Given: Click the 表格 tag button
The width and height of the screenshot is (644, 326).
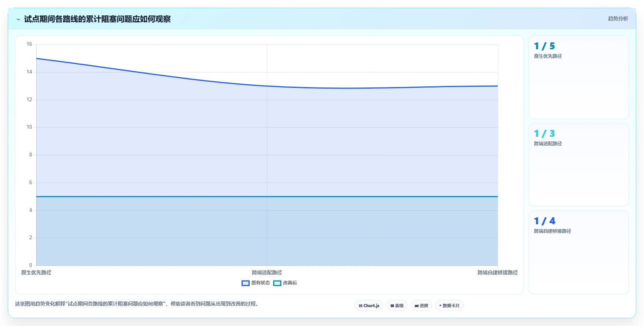Looking at the screenshot, I should (x=397, y=306).
